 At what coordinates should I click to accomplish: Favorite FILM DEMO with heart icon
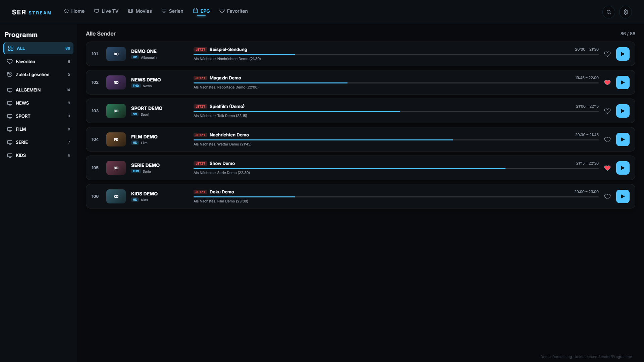607,139
